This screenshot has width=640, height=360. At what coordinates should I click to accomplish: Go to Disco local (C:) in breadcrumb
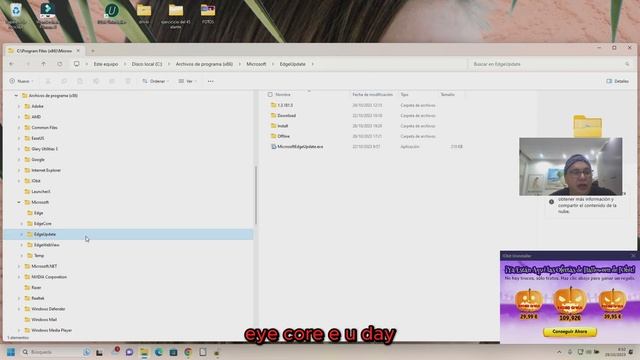tap(147, 64)
